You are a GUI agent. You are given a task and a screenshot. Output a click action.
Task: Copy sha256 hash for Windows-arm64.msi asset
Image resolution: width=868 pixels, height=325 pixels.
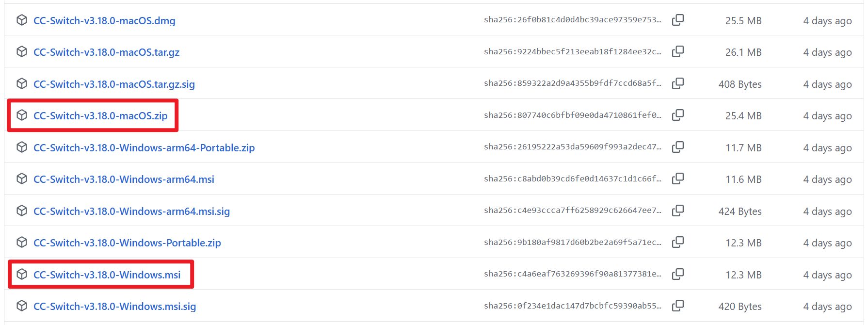678,179
